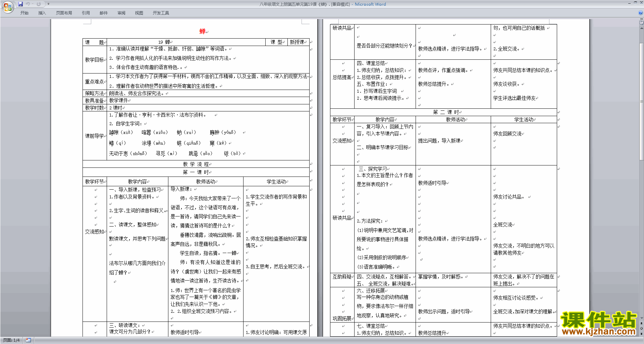Viewport: 644px width, 344px height.
Task: Click the red title 蝉
Action: pyautogui.click(x=202, y=31)
